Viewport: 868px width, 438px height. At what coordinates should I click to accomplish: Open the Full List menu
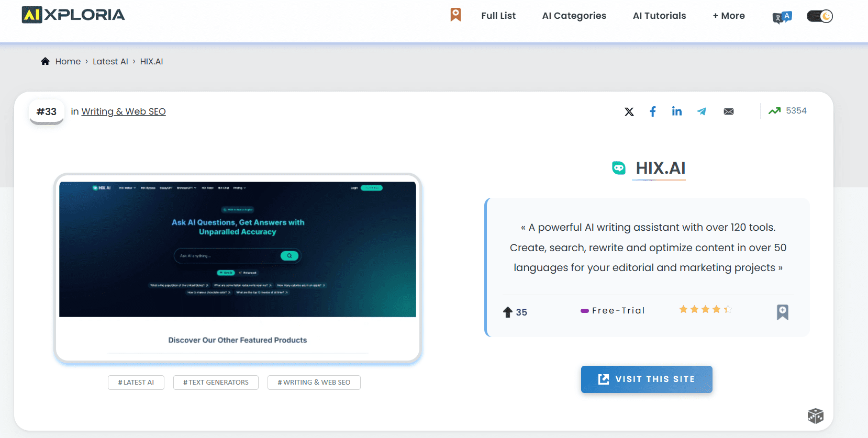[x=498, y=16]
